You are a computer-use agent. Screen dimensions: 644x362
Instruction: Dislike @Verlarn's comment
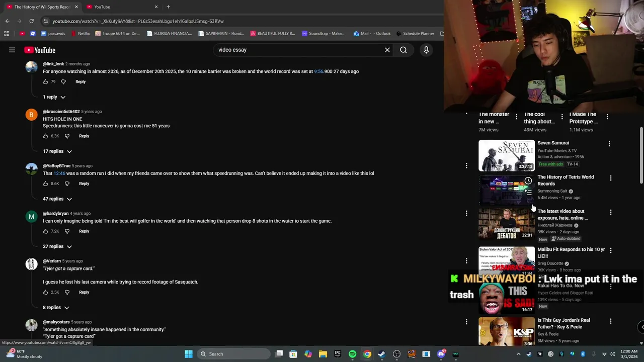point(67,292)
